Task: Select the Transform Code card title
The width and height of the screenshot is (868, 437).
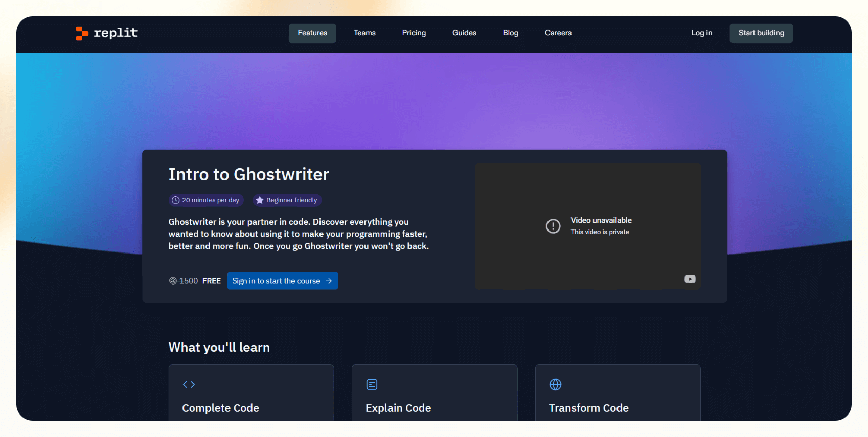Action: point(589,408)
